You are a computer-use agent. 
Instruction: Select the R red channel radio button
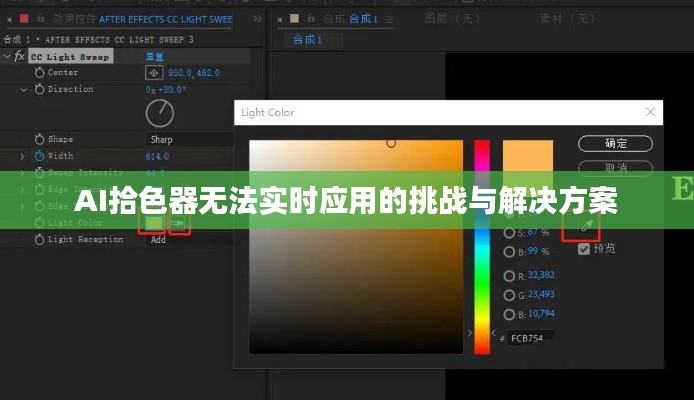tap(509, 275)
